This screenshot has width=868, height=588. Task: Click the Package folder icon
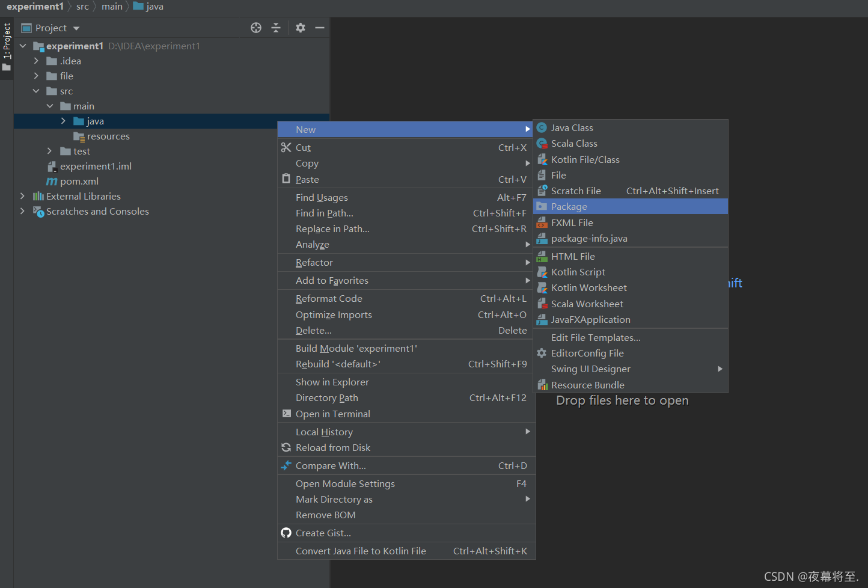click(542, 206)
